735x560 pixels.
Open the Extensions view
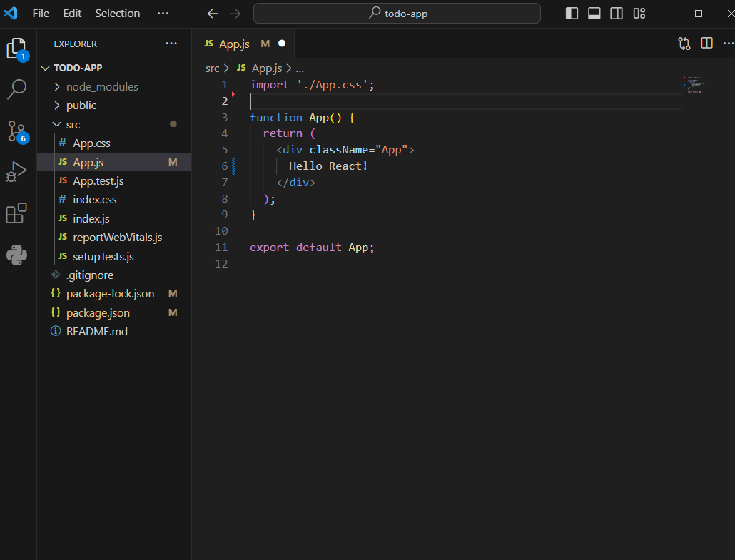16,213
